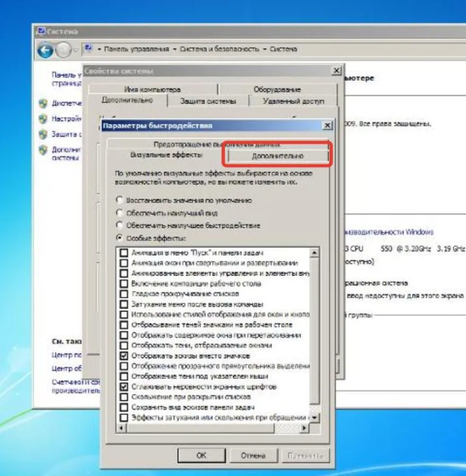Click the horizontal scrollbar thumb of effects list
This screenshot has height=476, width=466.
[x=200, y=428]
